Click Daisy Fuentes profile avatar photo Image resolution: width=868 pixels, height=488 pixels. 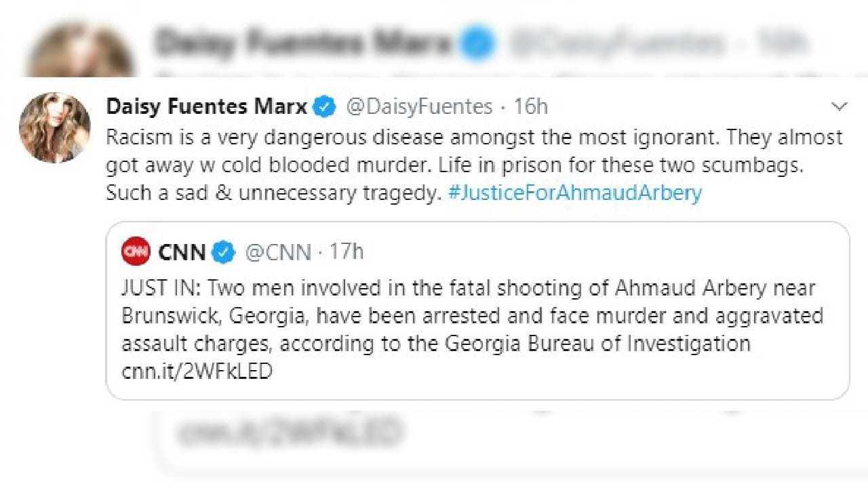coord(54,127)
